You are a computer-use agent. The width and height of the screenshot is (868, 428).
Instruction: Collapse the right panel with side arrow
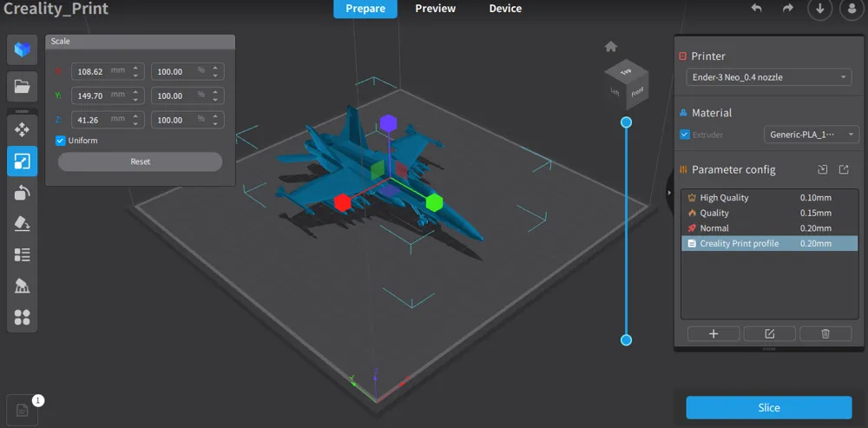[x=669, y=192]
